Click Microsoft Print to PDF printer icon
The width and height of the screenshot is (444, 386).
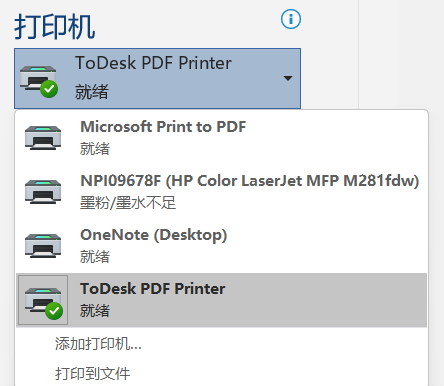[43, 138]
